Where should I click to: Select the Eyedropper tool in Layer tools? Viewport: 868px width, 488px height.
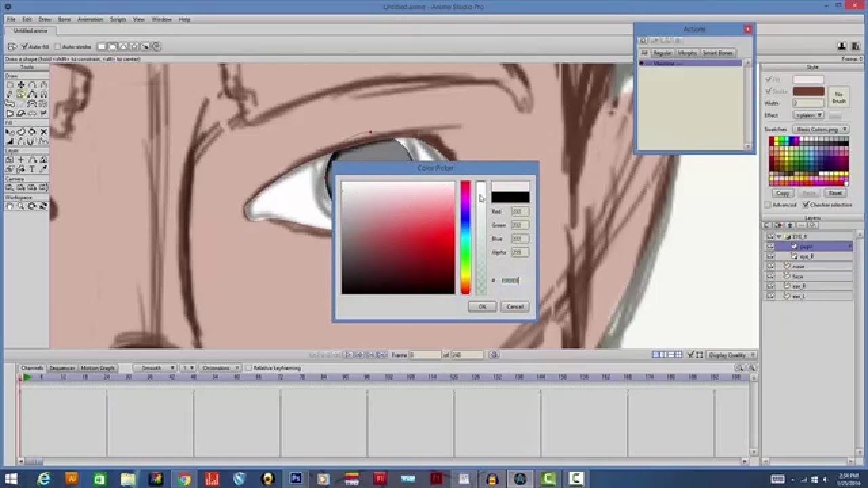click(43, 169)
